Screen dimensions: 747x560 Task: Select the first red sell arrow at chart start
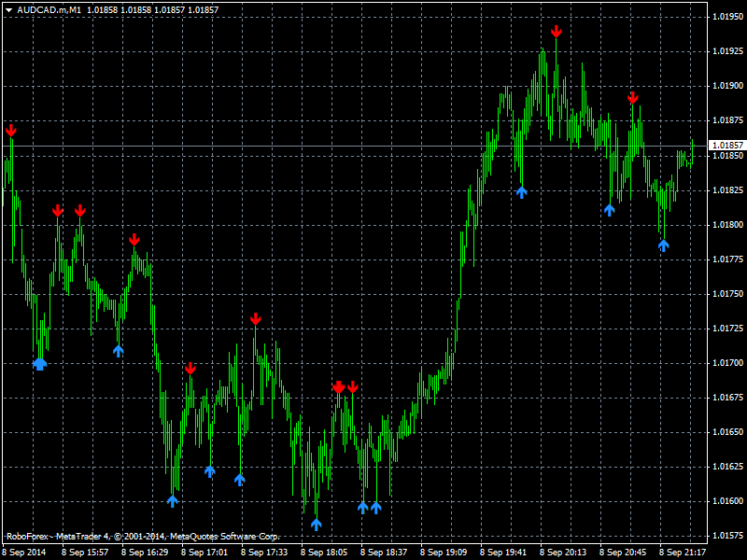[x=11, y=131]
